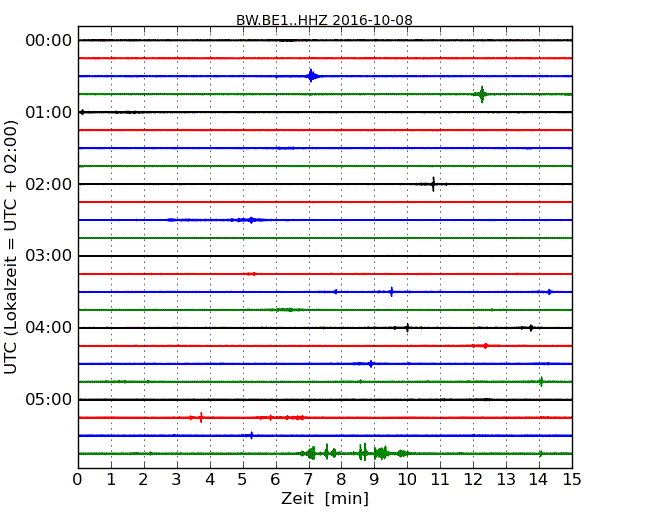This screenshot has width=650, height=520.
Task: Click x-axis tick label 0
Action: [x=78, y=479]
